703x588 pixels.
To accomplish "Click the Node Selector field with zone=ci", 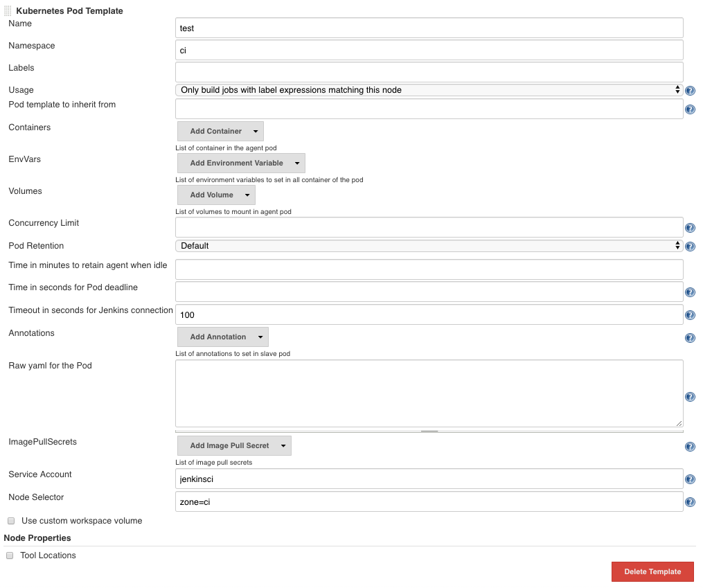I will [429, 501].
